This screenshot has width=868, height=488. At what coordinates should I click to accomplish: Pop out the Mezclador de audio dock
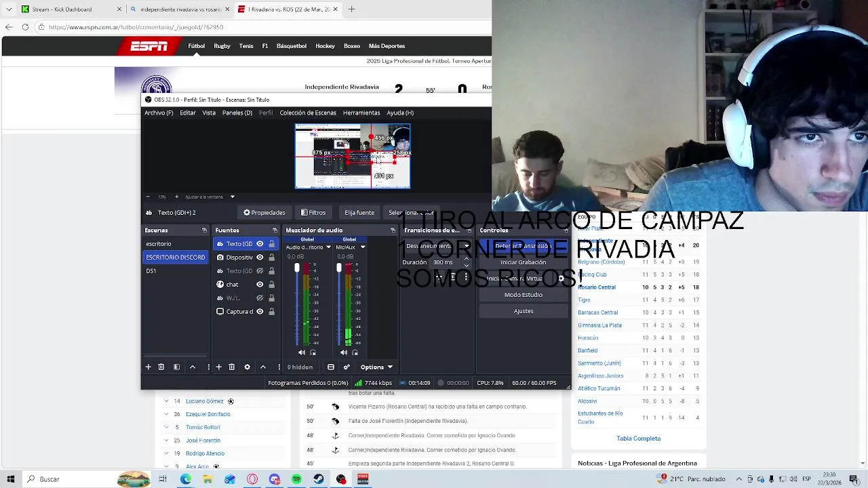393,230
